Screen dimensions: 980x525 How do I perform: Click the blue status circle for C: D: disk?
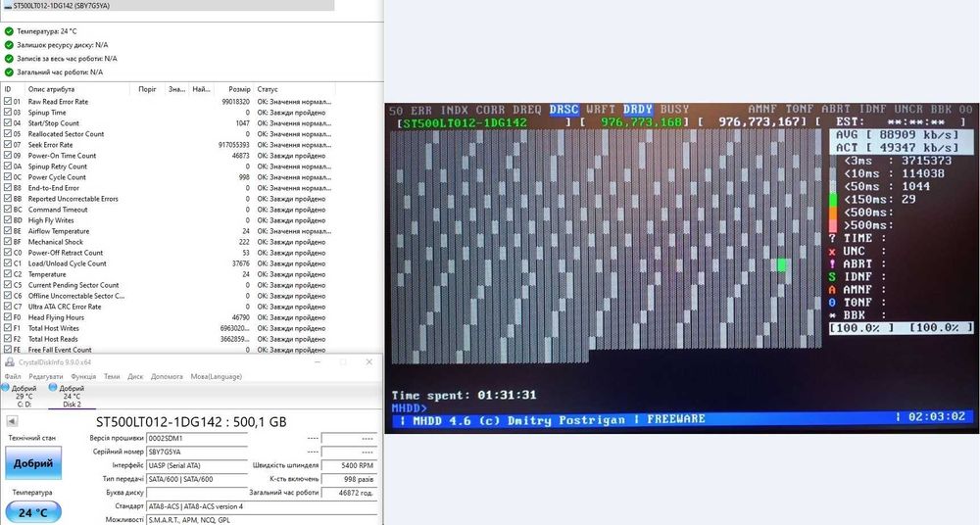(x=5, y=388)
